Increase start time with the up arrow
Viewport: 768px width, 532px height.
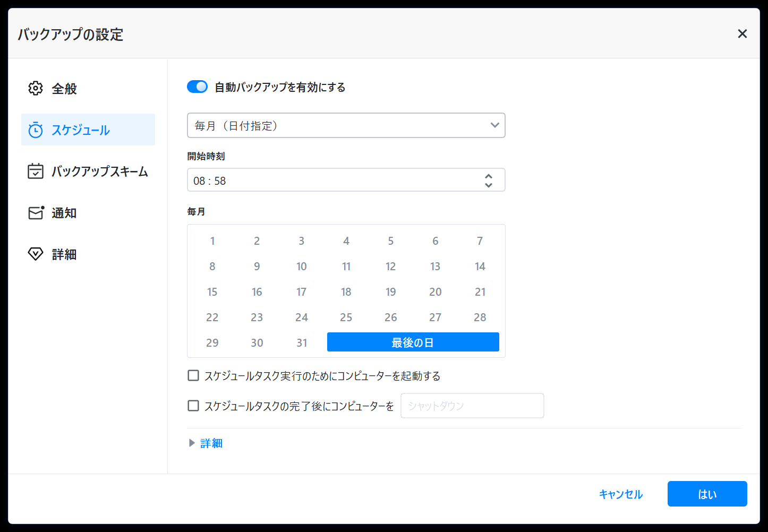pyautogui.click(x=488, y=176)
